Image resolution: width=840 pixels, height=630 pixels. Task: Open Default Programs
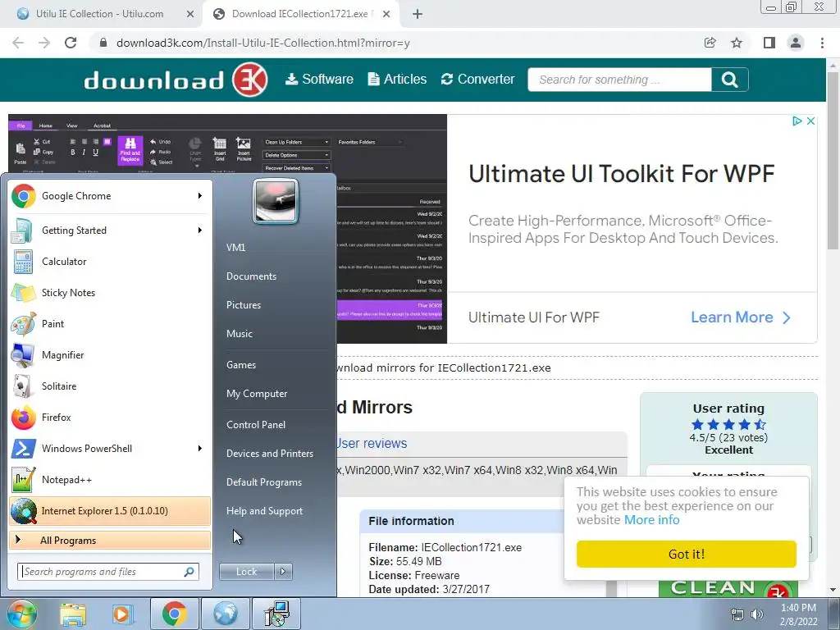[x=264, y=482]
